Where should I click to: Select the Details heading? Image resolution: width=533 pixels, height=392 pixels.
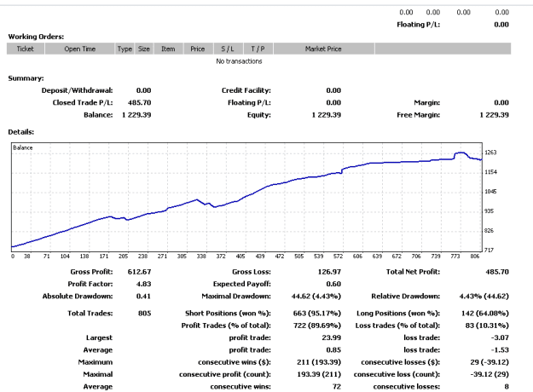coord(21,132)
